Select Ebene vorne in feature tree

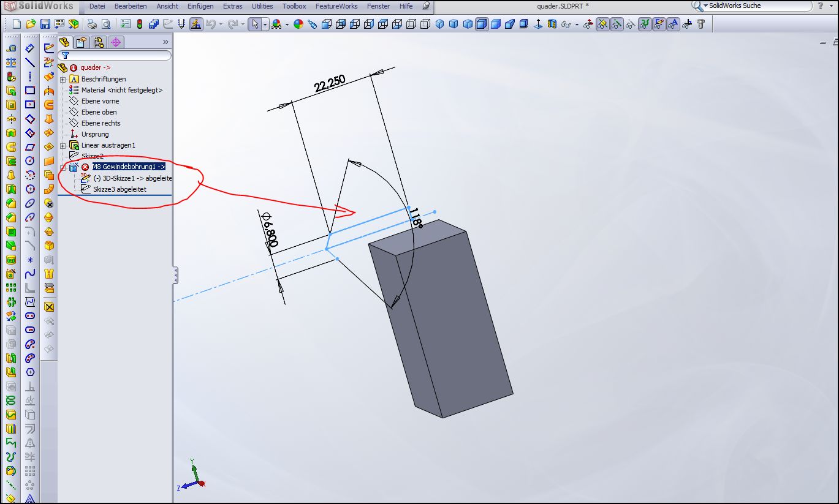[100, 101]
